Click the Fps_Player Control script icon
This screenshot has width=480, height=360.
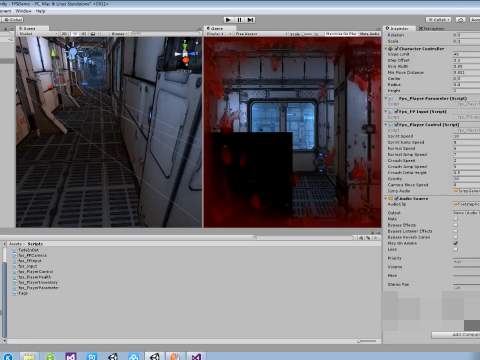pos(391,125)
